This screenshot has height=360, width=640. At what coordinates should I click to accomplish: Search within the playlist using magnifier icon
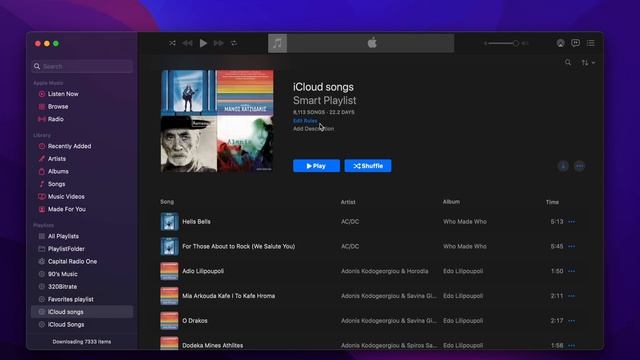(568, 62)
